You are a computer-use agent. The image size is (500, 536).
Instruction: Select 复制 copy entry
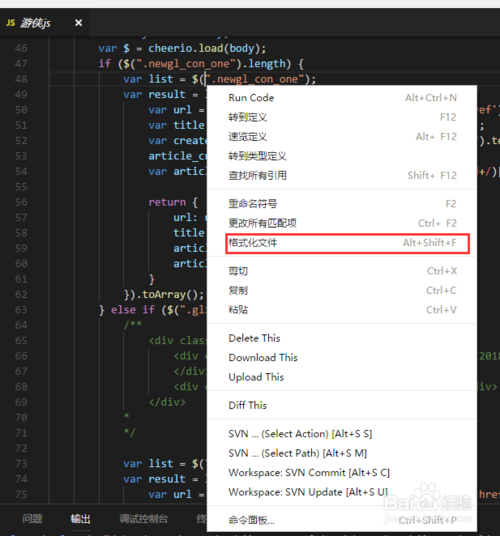click(342, 291)
